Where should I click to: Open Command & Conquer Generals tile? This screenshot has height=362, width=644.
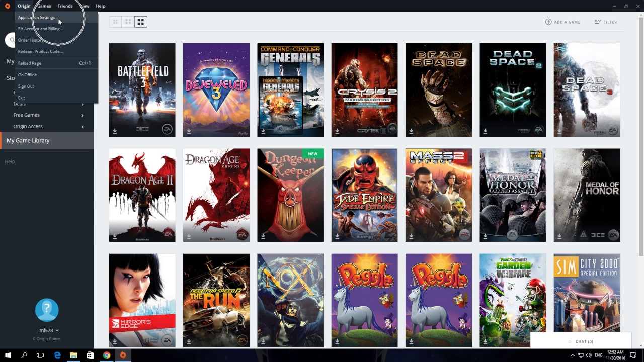pos(290,90)
